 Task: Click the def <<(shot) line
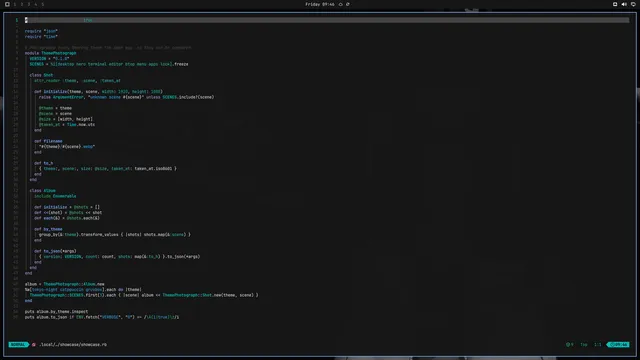click(68, 213)
